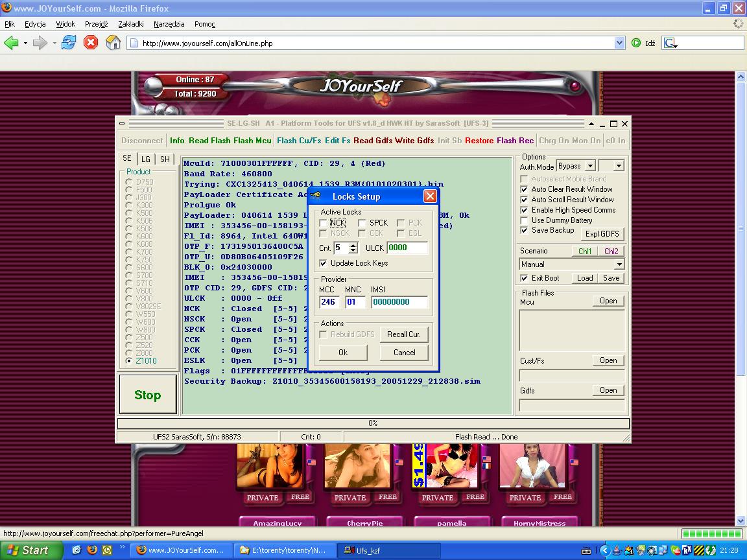Screen dimensions: 747x560
Task: Open Narzędzia menu
Action: click(169, 24)
